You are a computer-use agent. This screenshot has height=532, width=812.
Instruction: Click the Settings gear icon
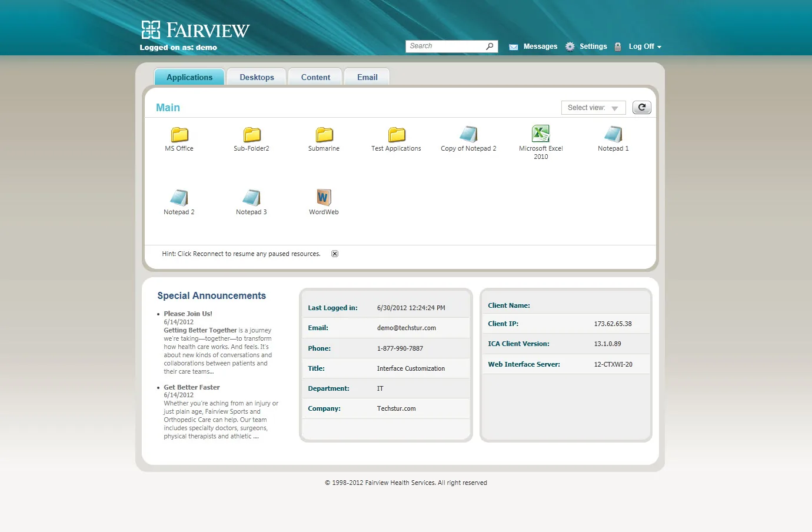click(570, 46)
